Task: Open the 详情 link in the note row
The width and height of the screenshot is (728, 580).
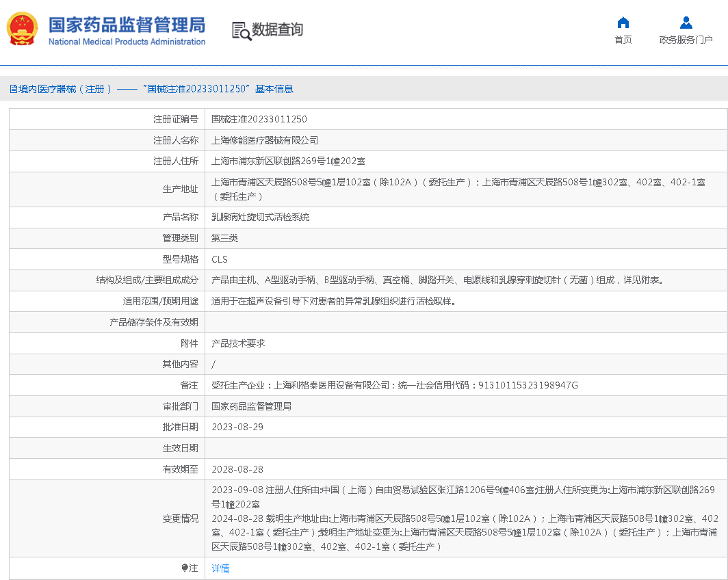Action: click(x=220, y=568)
